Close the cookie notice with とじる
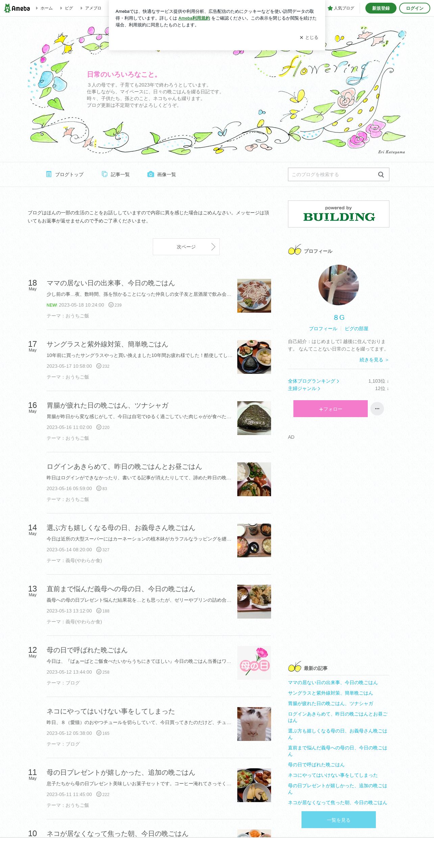The height and width of the screenshot is (868, 434). (309, 38)
